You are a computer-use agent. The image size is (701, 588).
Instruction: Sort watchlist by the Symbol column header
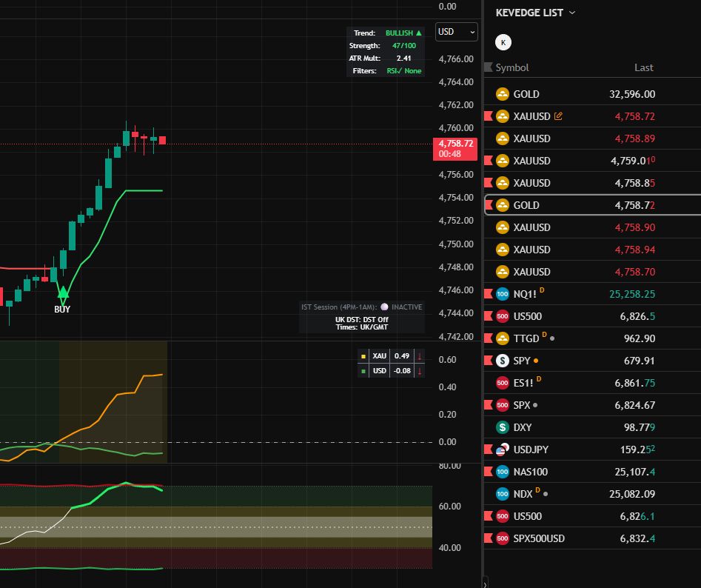(512, 67)
